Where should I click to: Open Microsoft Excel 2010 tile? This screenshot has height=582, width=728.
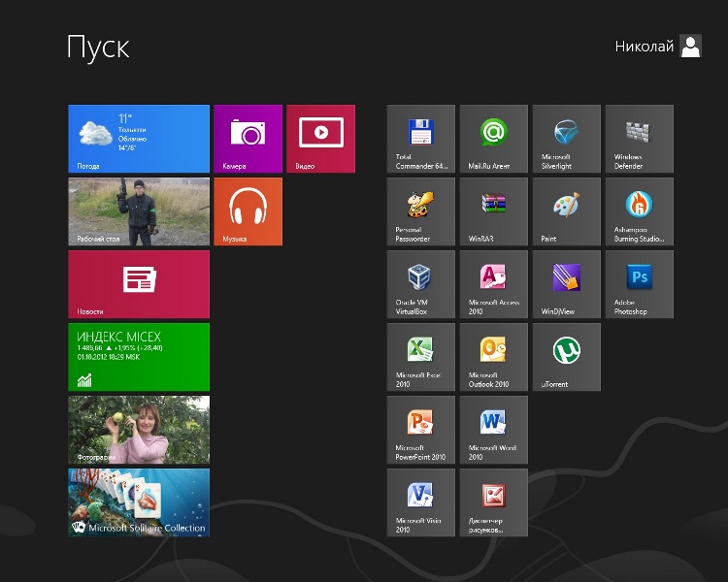pos(421,357)
